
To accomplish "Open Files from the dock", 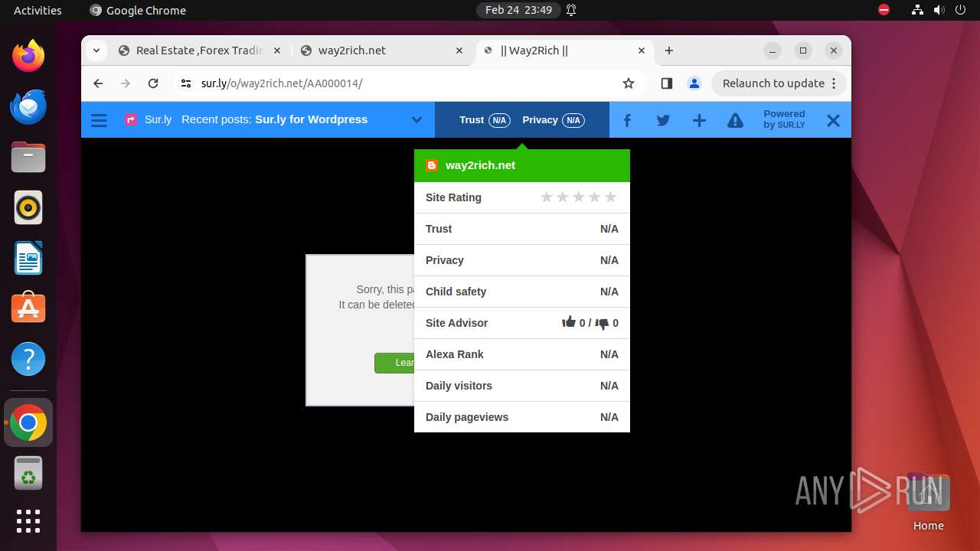I will point(28,157).
